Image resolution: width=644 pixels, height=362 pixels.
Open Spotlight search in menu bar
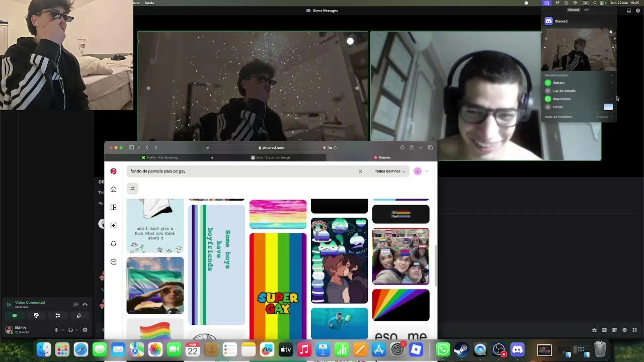tap(595, 3)
